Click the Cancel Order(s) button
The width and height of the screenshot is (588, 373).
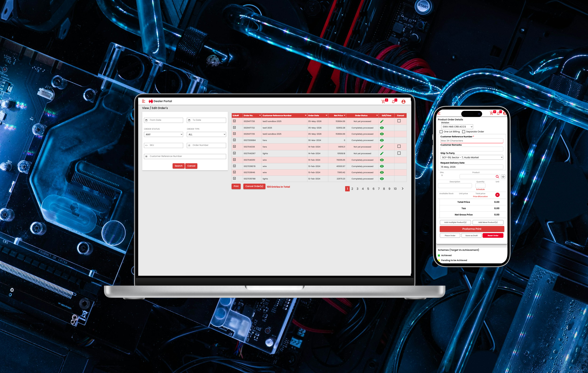pyautogui.click(x=254, y=186)
